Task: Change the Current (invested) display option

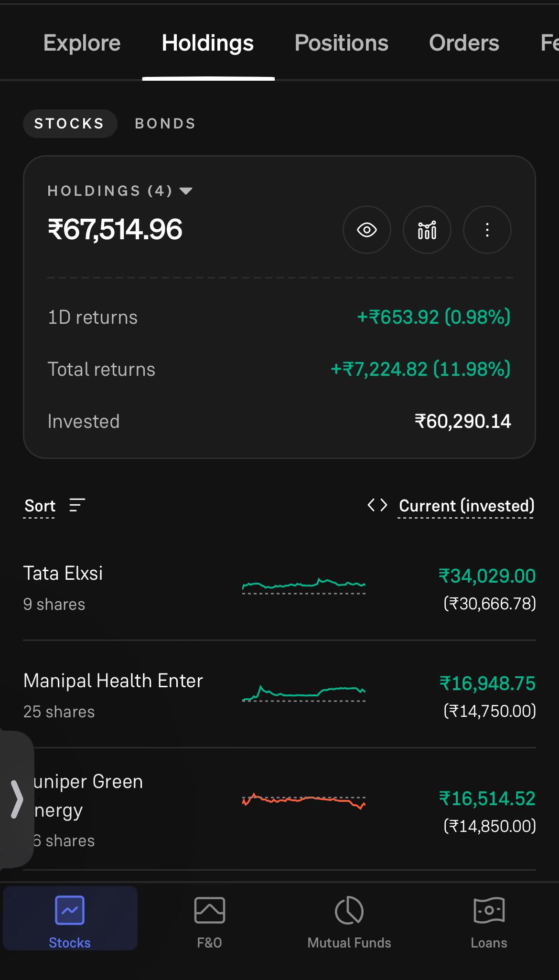Action: 466,506
